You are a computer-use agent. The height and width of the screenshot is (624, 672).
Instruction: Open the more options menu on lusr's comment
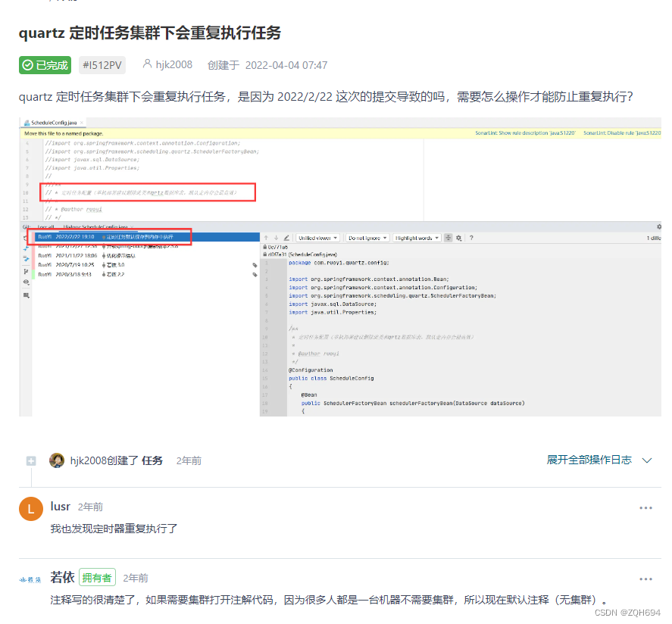(x=645, y=508)
